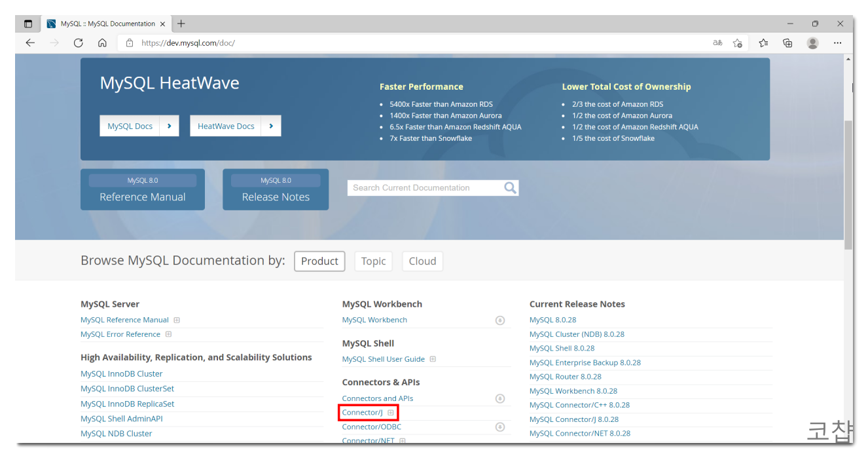Open the collections panel
The image size is (868, 458).
click(x=787, y=43)
